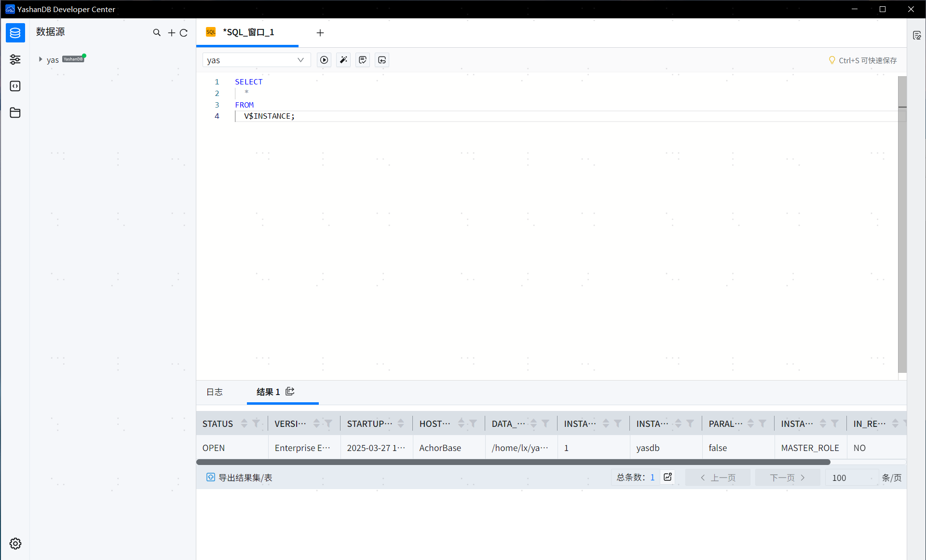This screenshot has width=926, height=560.
Task: Expand the yas database tree node
Action: [40, 59]
